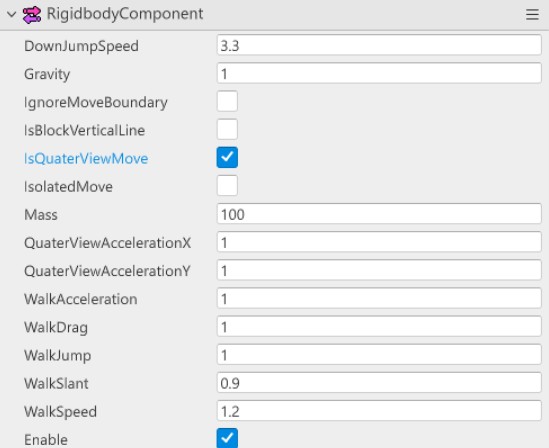Click the blue IsQuaterViewMove property label

pyautogui.click(x=86, y=159)
